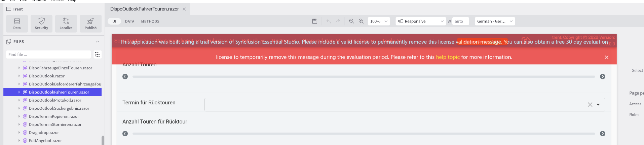Click right arrow of Anzahl Touren slider
Image resolution: width=644 pixels, height=145 pixels.
pyautogui.click(x=602, y=77)
